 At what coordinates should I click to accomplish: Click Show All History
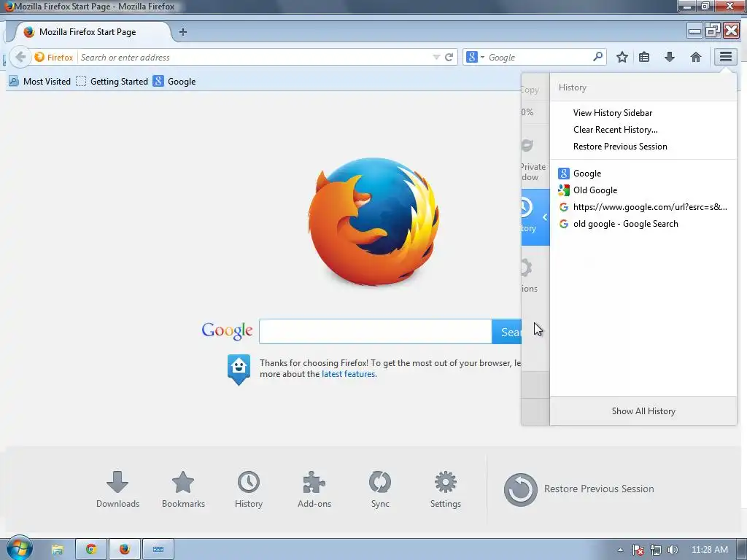[643, 411]
